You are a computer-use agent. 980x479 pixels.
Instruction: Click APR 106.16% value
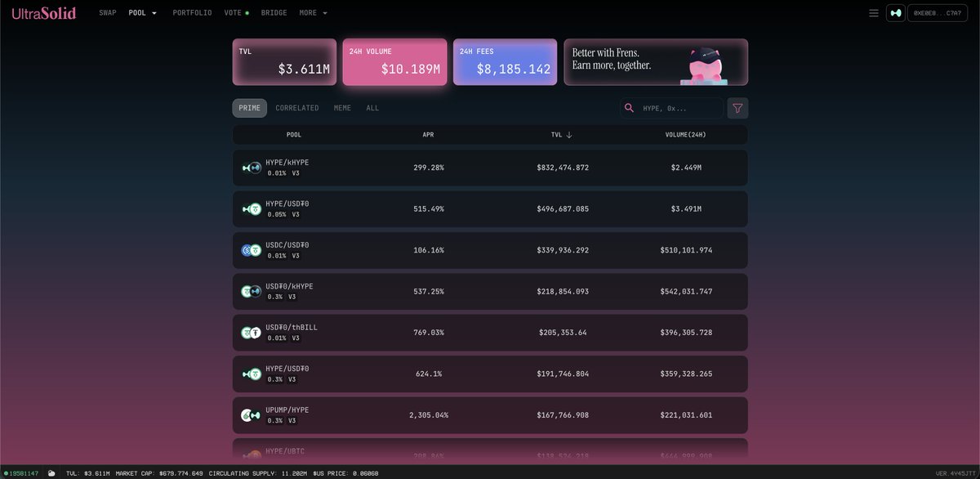tap(428, 250)
